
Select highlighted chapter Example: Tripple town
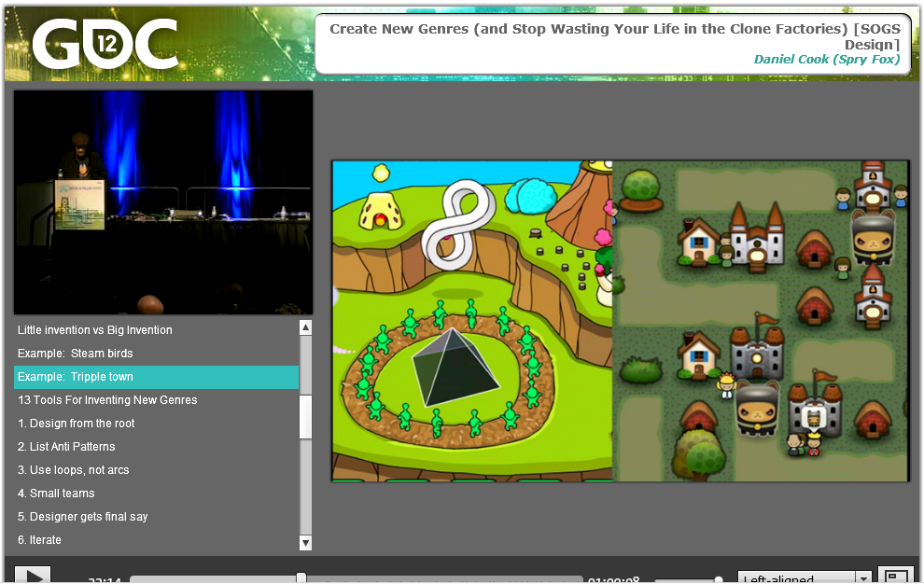coord(156,377)
